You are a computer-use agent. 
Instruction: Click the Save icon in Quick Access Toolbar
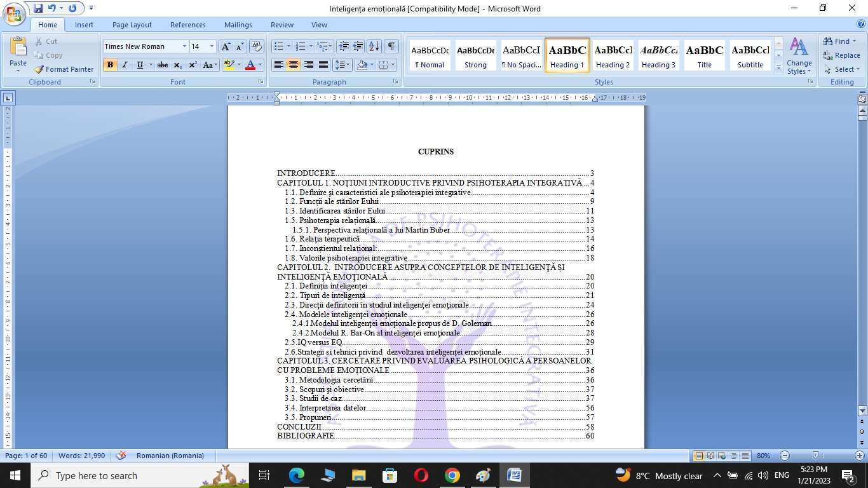38,8
